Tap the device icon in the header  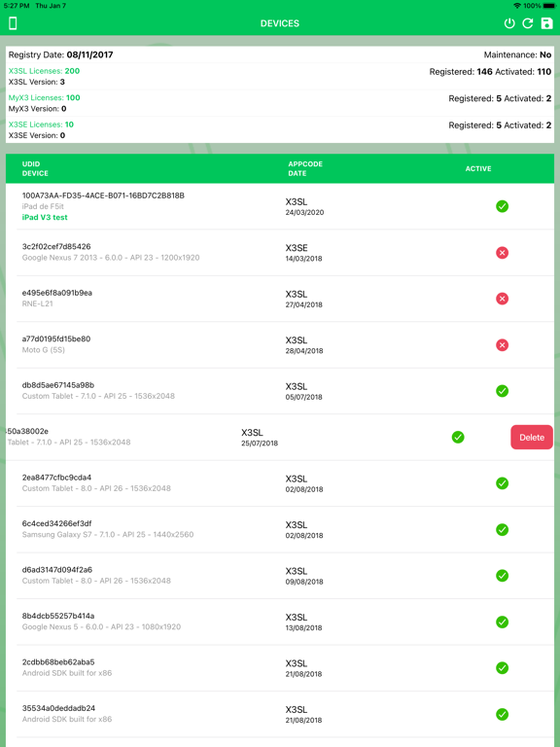pos(13,23)
